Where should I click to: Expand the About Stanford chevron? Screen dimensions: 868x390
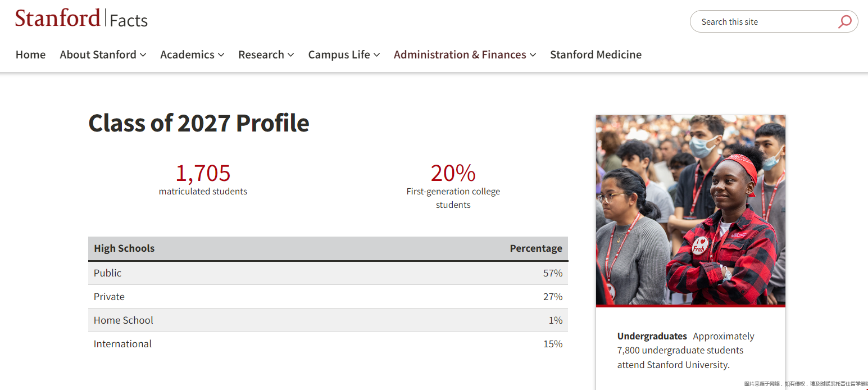point(143,55)
